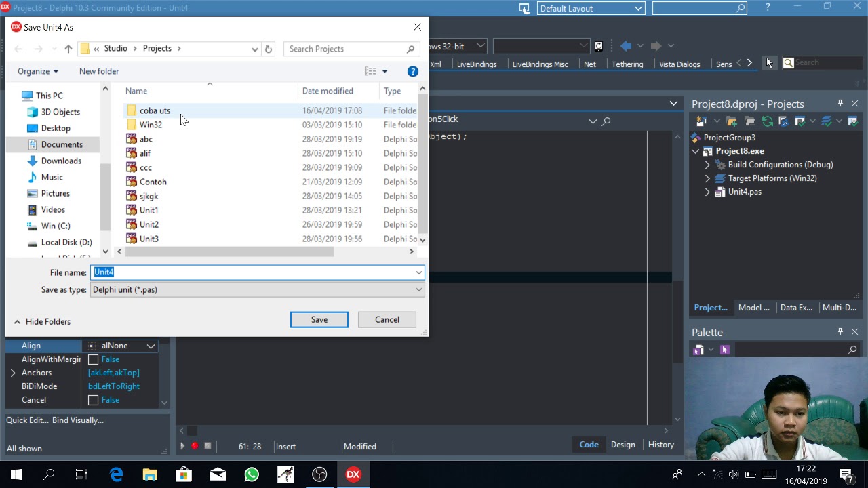
Task: Select the Contoh file
Action: [153, 182]
